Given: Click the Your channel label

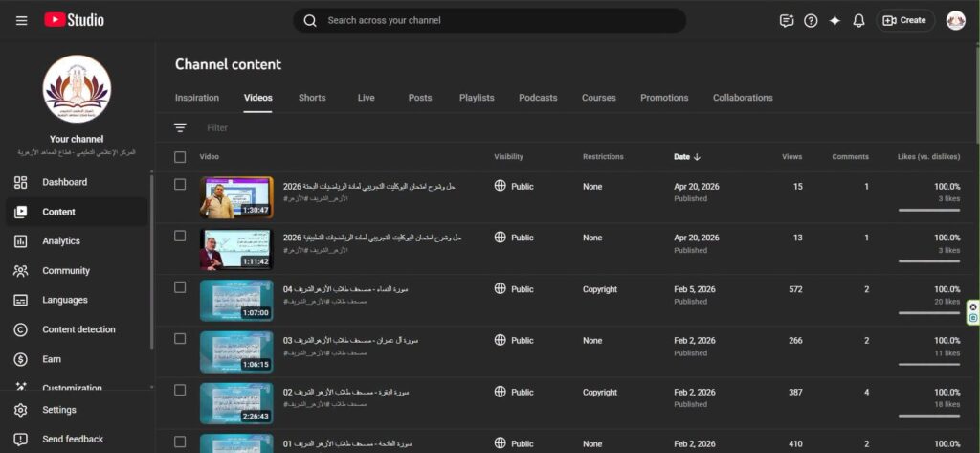Looking at the screenshot, I should (x=77, y=139).
